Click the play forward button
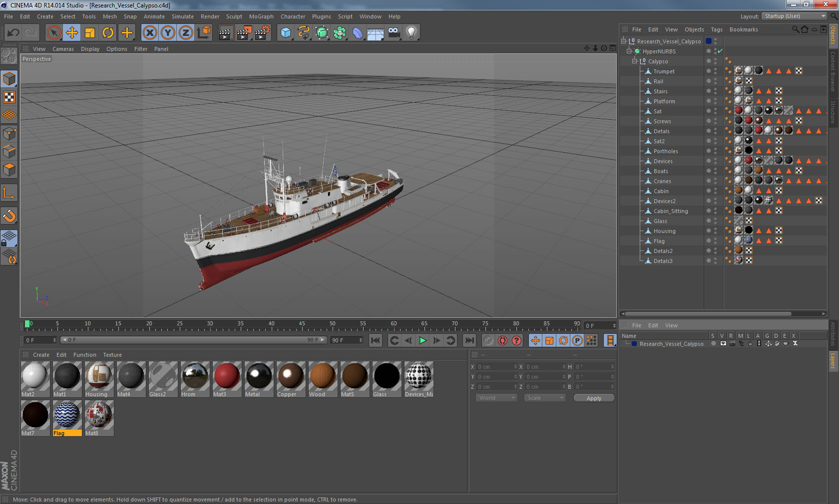839x504 pixels. [422, 340]
